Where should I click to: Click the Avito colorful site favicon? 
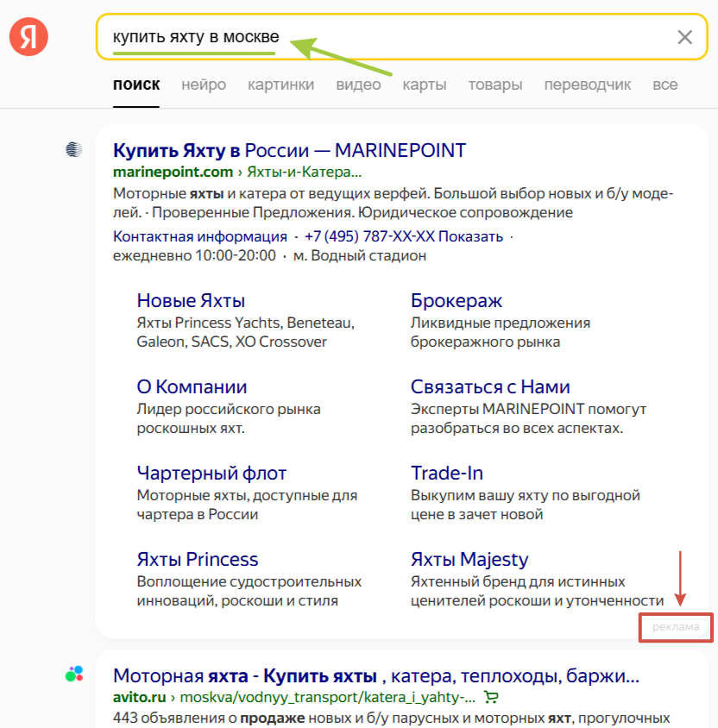[x=73, y=673]
